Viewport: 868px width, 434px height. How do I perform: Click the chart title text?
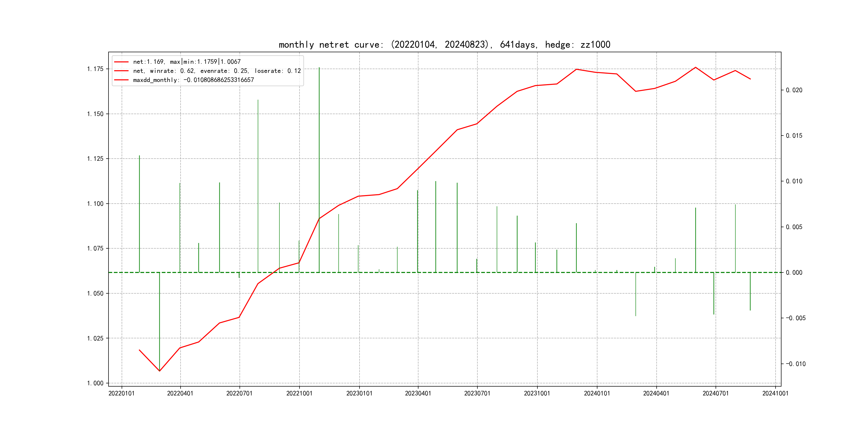444,44
